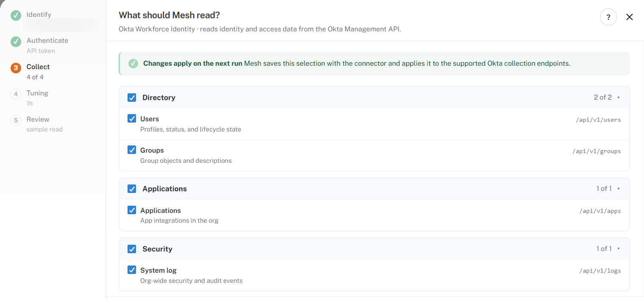
Task: Uncheck the Security group checkbox
Action: pyautogui.click(x=132, y=249)
